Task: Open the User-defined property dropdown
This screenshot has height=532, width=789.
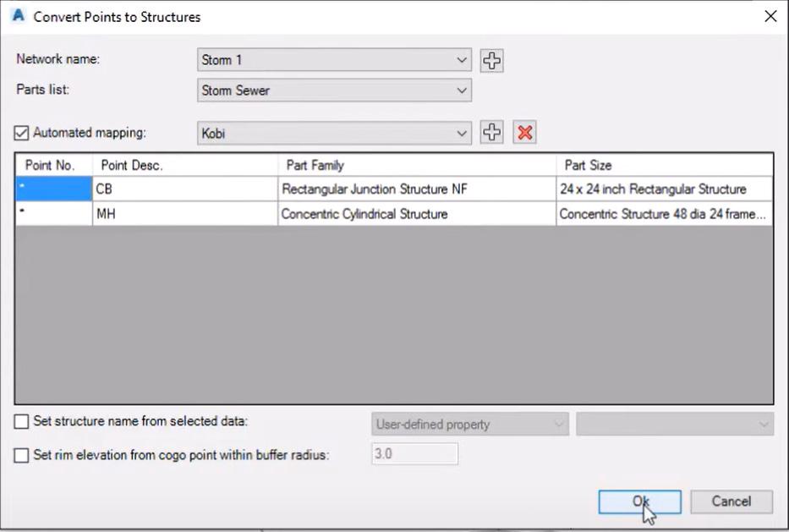Action: 470,425
